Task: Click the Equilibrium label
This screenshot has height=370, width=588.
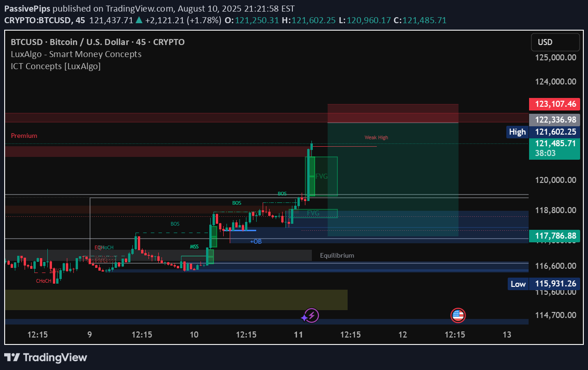Action: 337,255
